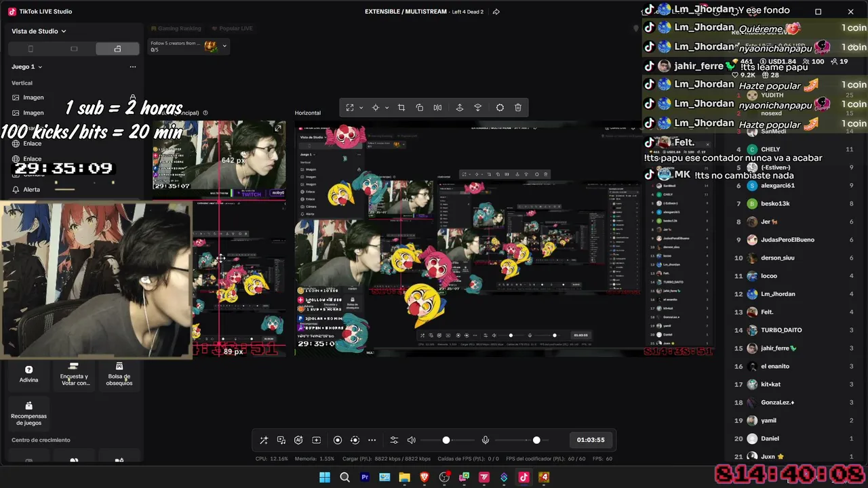Expand the vertical preview to fullscreen

278,128
